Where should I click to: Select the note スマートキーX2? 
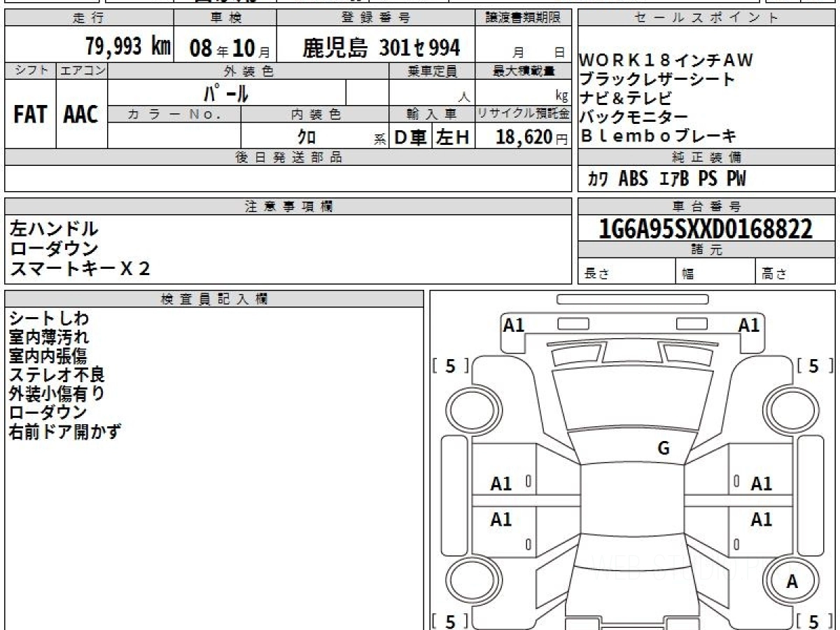pyautogui.click(x=80, y=268)
